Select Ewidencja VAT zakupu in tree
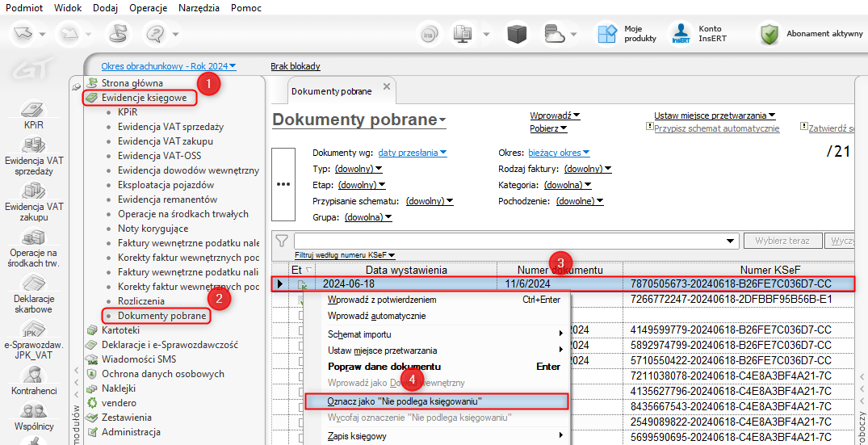The width and height of the screenshot is (868, 445). (166, 141)
